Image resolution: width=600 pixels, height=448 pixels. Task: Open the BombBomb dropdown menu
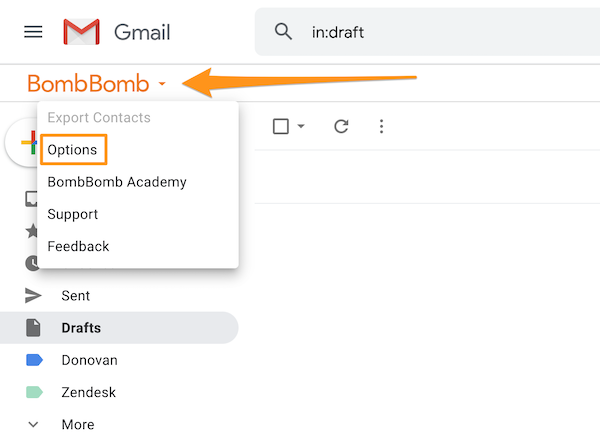click(x=96, y=83)
